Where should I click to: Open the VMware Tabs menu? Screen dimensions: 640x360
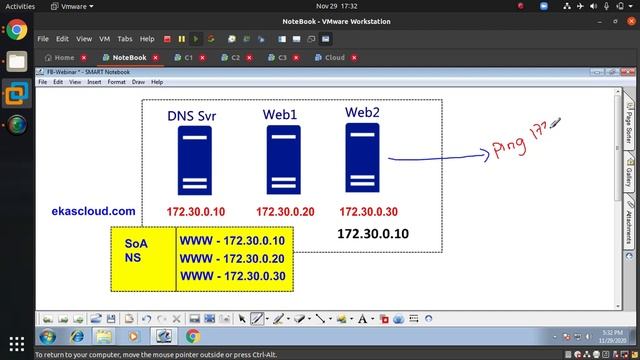pos(125,39)
